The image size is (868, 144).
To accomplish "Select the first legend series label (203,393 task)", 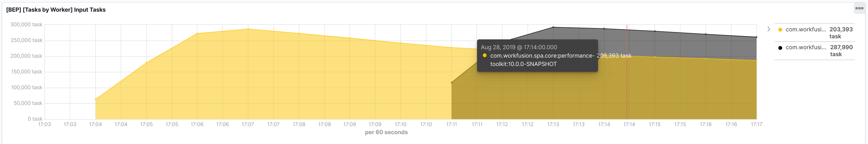I will [806, 30].
